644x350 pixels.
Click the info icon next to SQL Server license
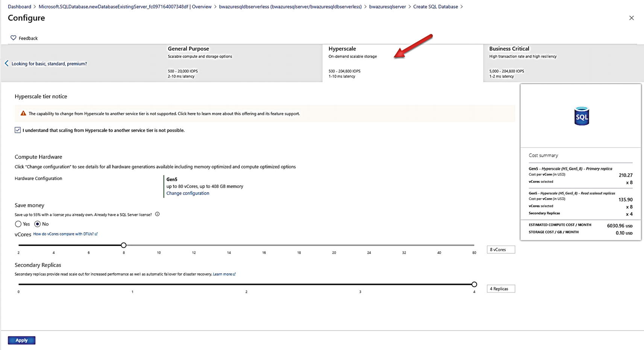pyautogui.click(x=158, y=214)
